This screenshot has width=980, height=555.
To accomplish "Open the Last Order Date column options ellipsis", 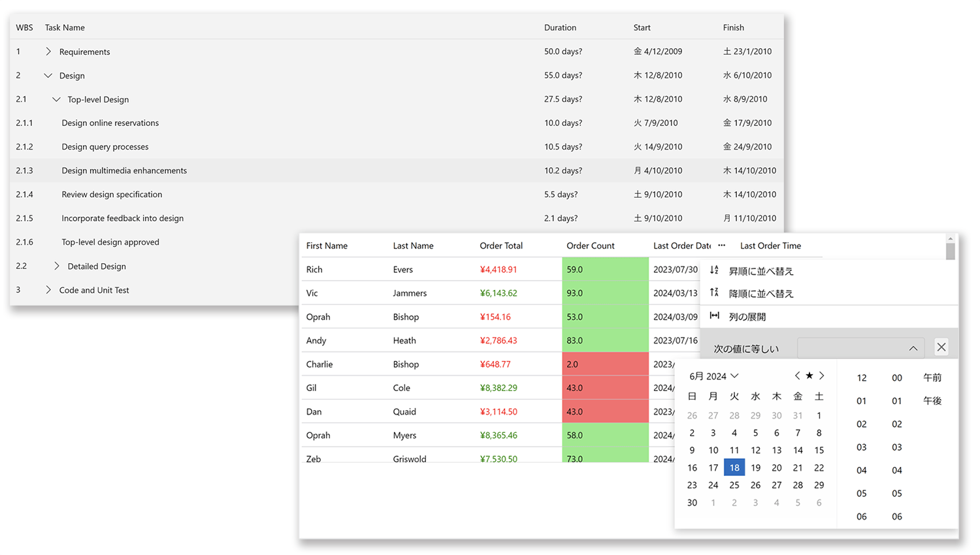I will (721, 246).
